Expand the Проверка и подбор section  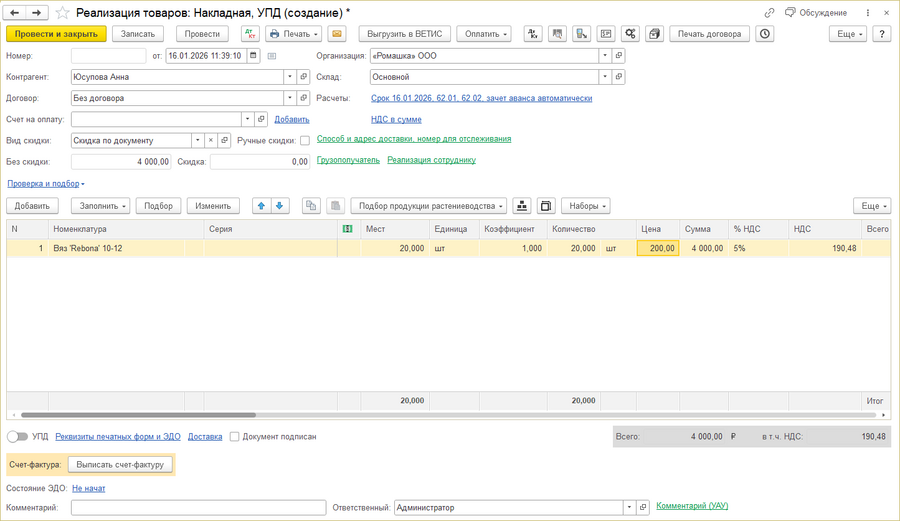46,184
